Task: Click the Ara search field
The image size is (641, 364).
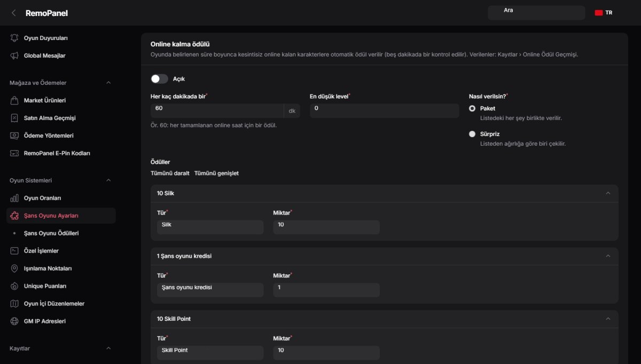Action: (536, 13)
